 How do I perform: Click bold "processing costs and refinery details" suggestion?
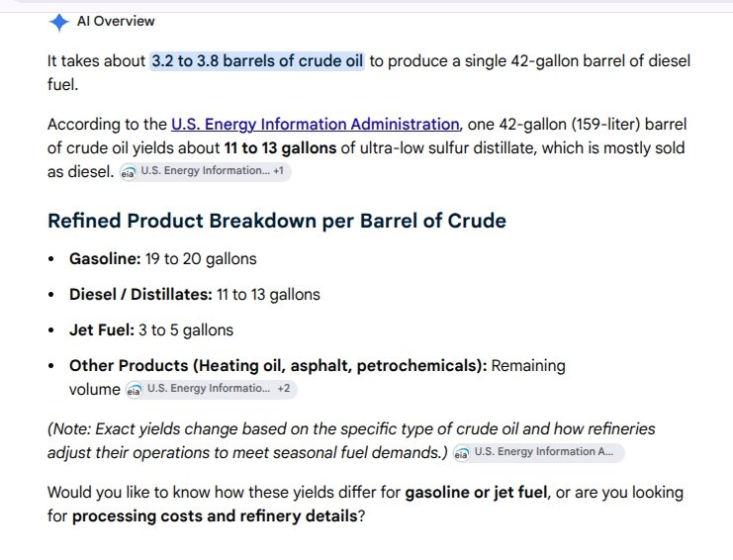[215, 516]
